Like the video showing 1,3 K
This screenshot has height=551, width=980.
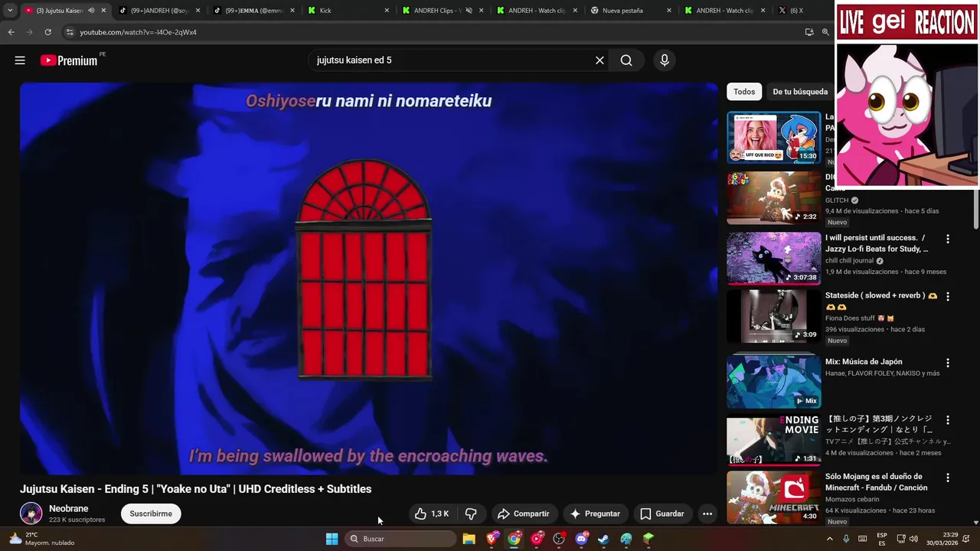pyautogui.click(x=432, y=514)
